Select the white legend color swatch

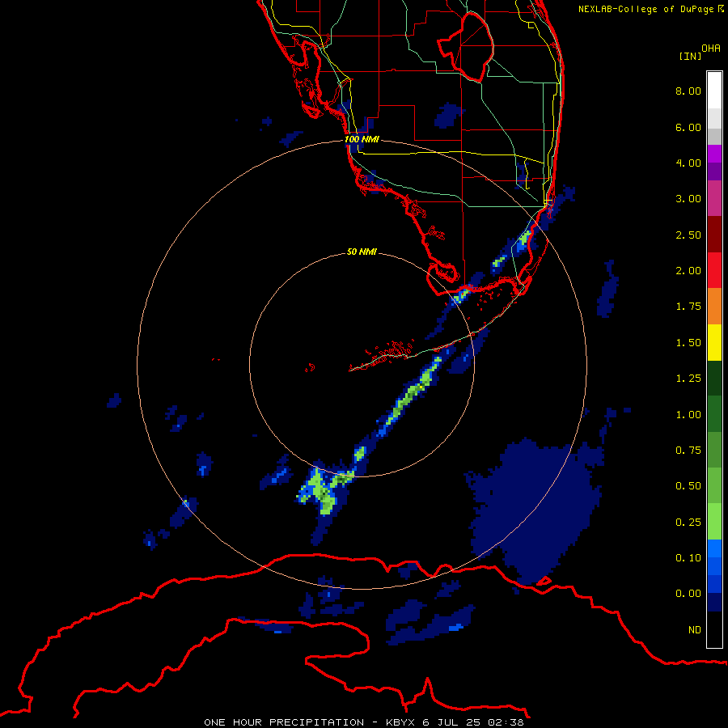[714, 91]
